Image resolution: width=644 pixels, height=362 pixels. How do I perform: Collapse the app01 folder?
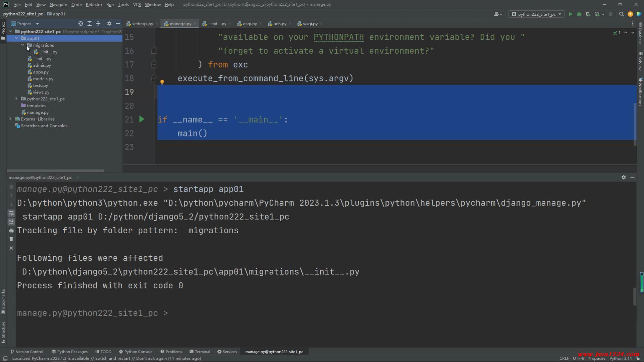pyautogui.click(x=16, y=38)
